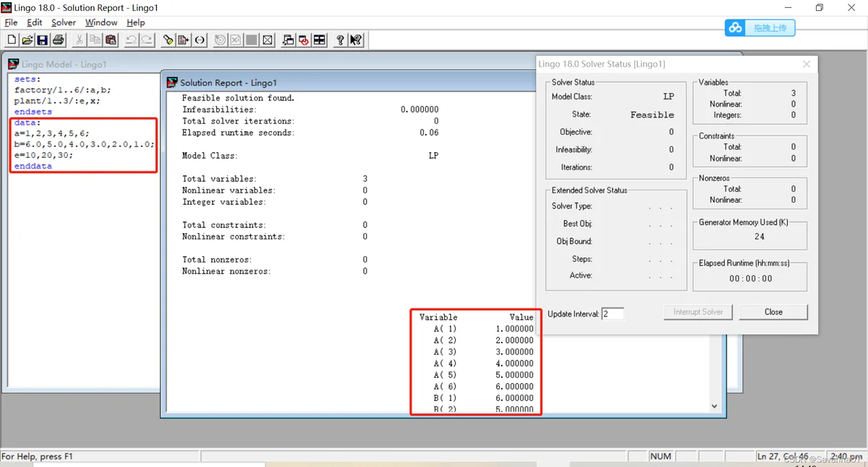Click the 'e=10,20,30;' data line
This screenshot has height=467, width=868.
tap(43, 155)
